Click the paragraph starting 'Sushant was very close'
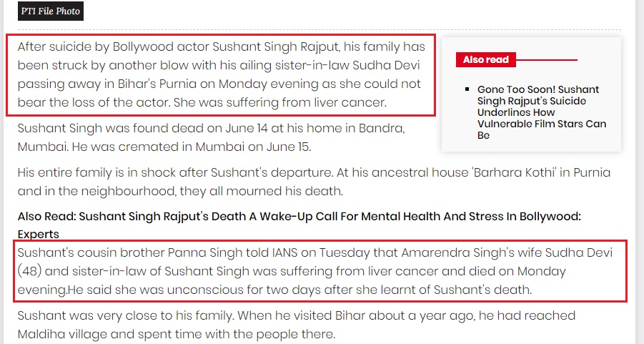This screenshot has height=344, width=644. (x=297, y=325)
